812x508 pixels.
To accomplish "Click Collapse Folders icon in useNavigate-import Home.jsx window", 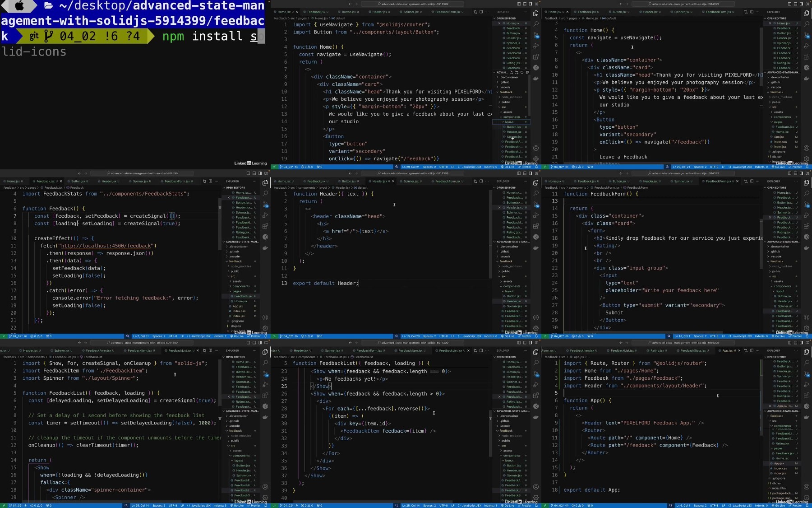I will coord(527,72).
